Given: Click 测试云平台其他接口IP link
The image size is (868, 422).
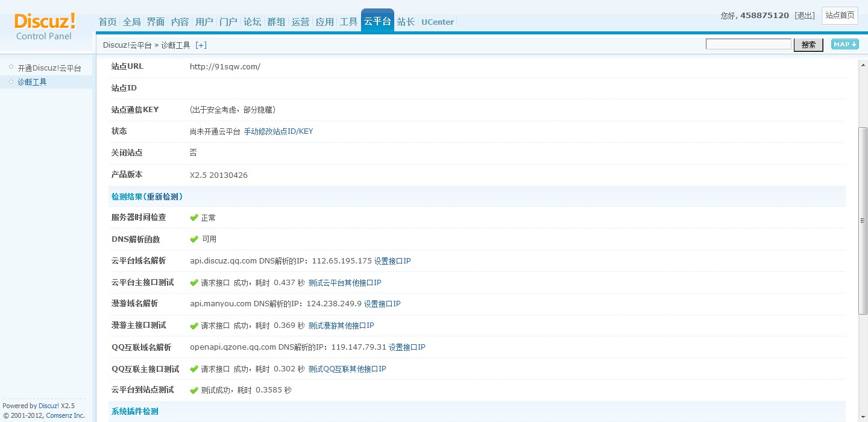Looking at the screenshot, I should [x=345, y=283].
